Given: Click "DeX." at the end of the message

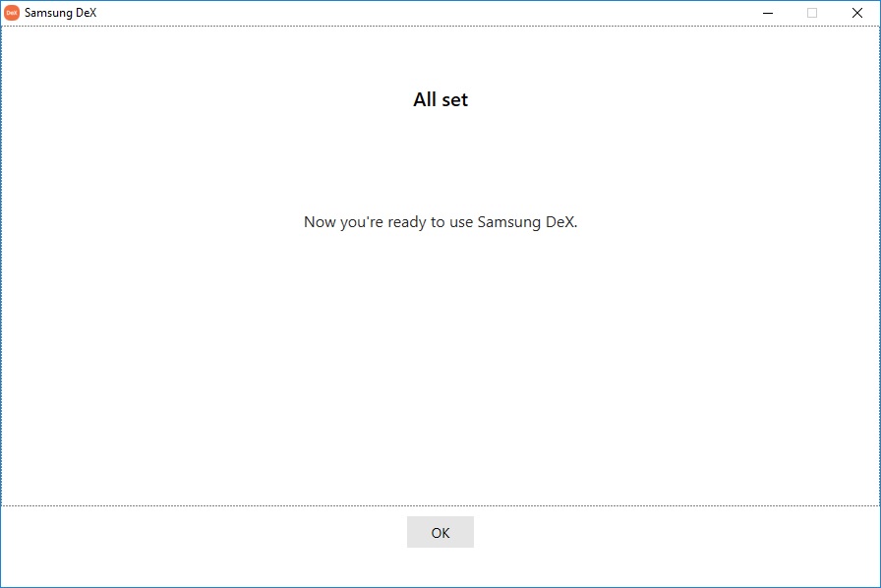Looking at the screenshot, I should coord(560,222).
